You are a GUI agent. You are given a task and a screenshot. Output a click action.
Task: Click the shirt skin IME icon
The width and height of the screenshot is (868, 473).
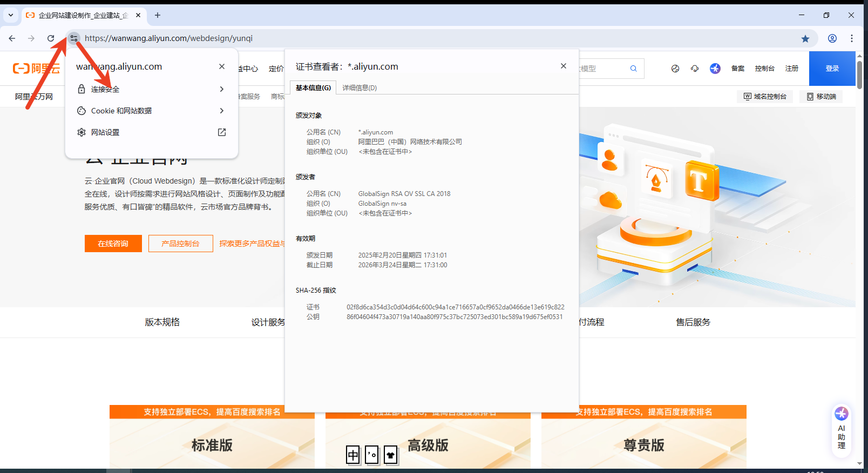click(x=391, y=455)
